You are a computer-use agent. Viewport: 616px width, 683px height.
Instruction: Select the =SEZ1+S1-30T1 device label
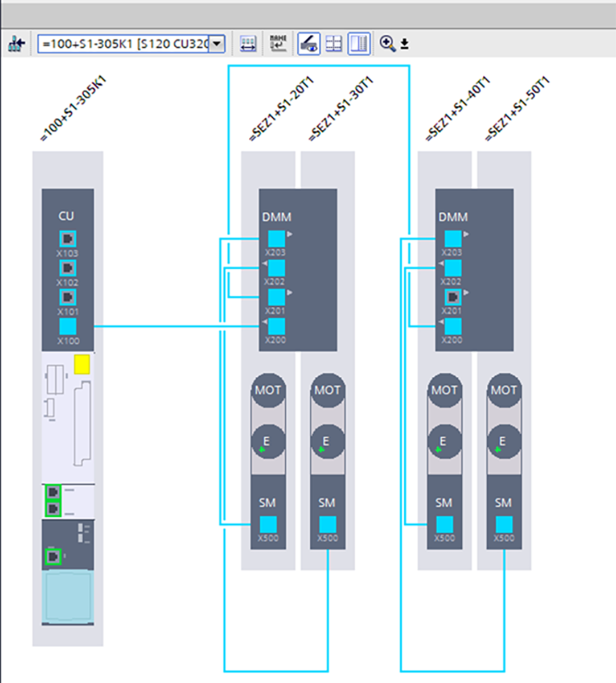click(x=341, y=108)
